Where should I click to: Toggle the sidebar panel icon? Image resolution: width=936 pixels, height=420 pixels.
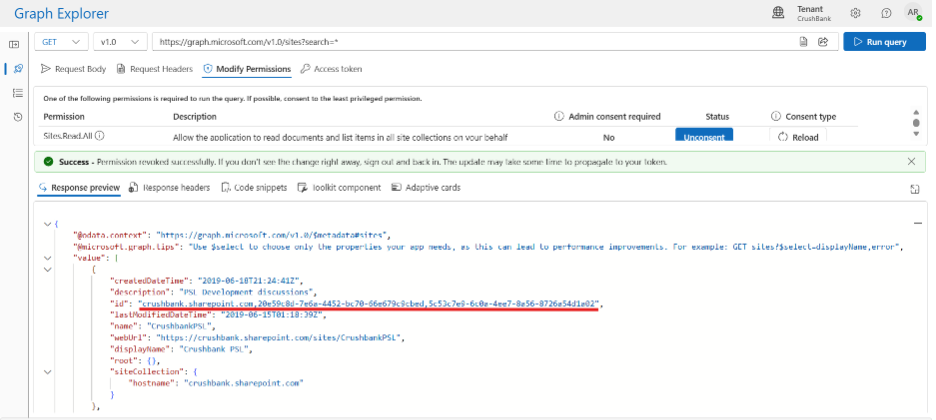[14, 45]
